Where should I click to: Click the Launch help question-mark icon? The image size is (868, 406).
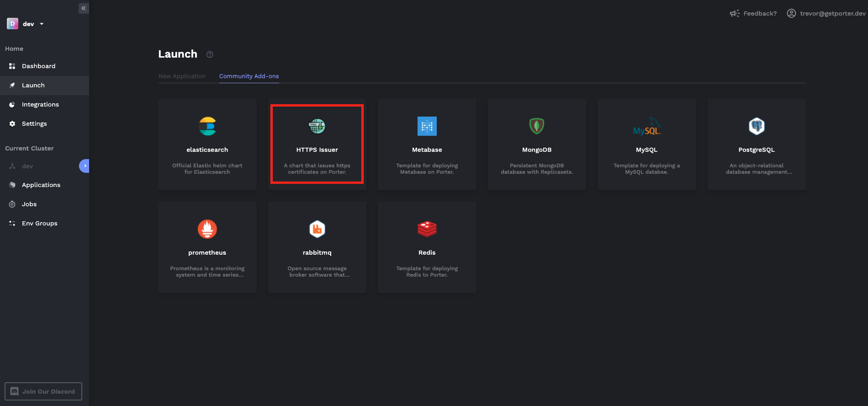click(210, 54)
